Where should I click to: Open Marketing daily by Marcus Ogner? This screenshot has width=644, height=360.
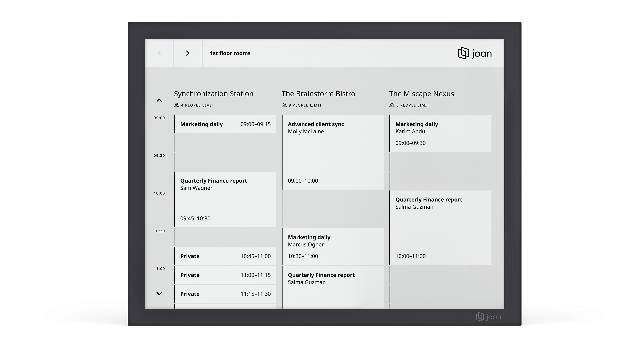pyautogui.click(x=333, y=247)
